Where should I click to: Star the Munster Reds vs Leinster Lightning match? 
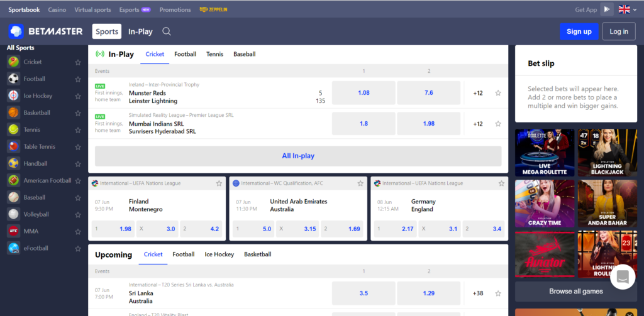click(x=498, y=93)
